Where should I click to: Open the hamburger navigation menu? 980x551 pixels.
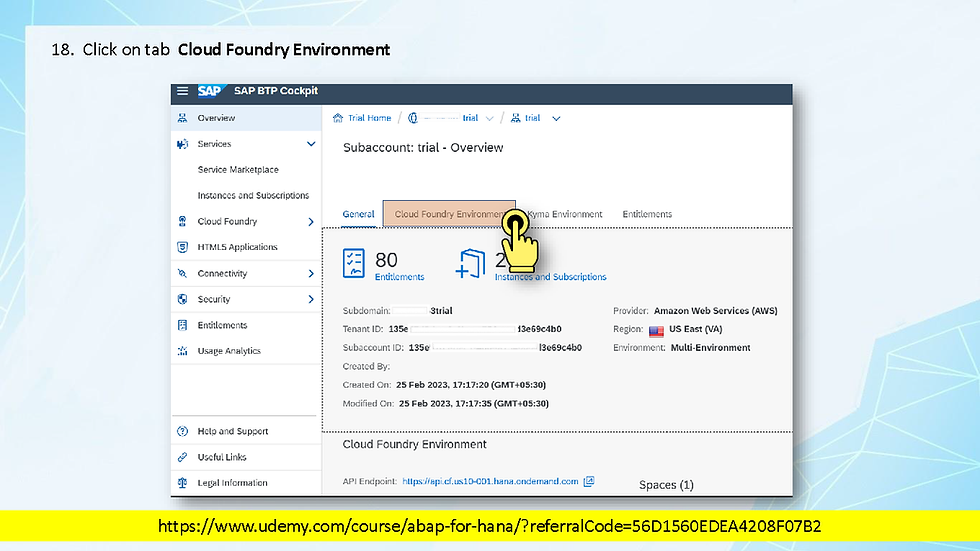pos(182,91)
